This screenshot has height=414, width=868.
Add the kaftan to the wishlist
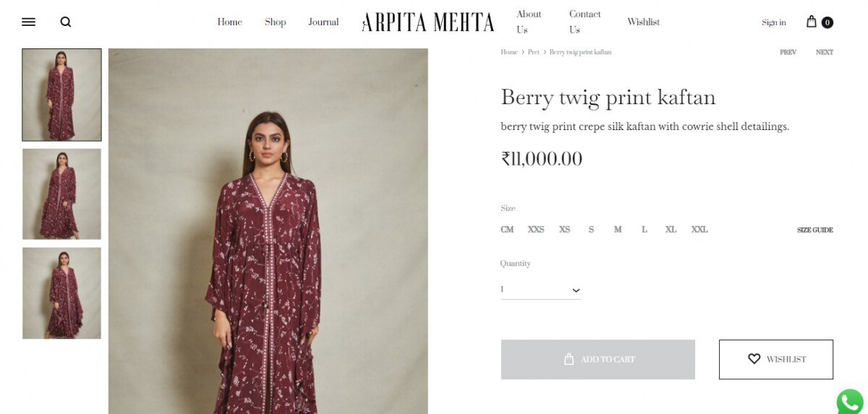tap(775, 359)
